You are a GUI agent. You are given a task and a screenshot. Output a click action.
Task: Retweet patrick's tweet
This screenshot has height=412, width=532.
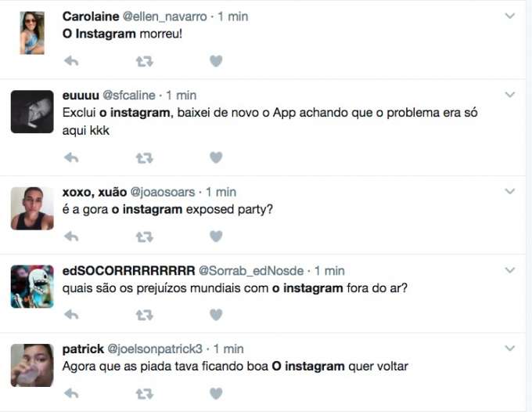click(144, 393)
